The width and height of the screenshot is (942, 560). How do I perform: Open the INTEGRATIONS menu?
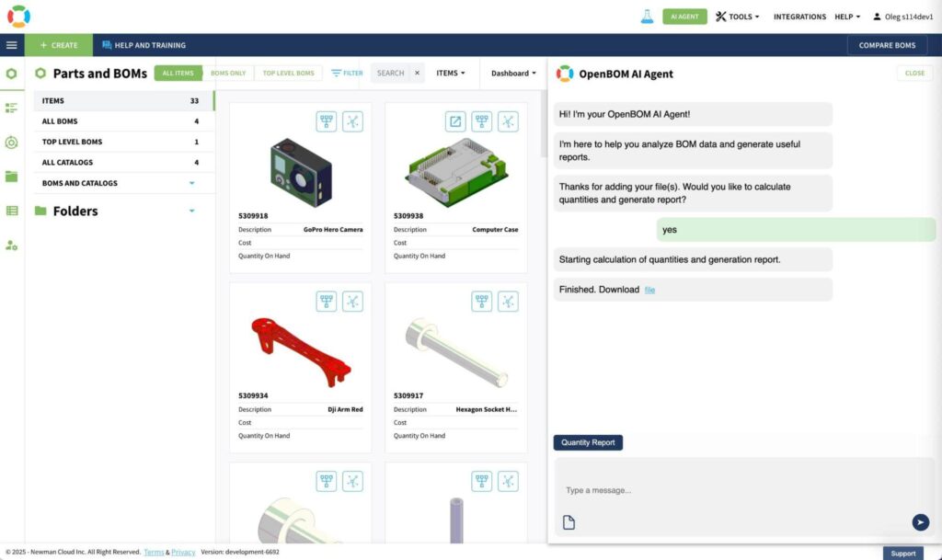799,17
